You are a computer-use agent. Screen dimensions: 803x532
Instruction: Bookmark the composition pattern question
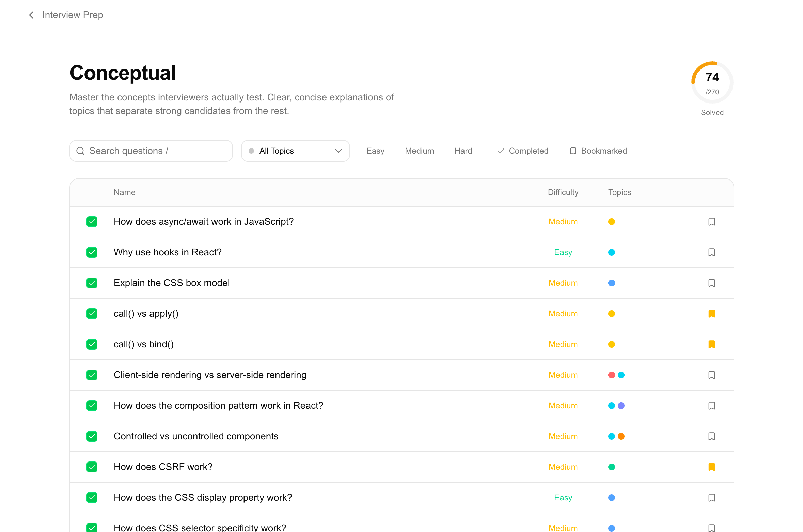coord(711,406)
